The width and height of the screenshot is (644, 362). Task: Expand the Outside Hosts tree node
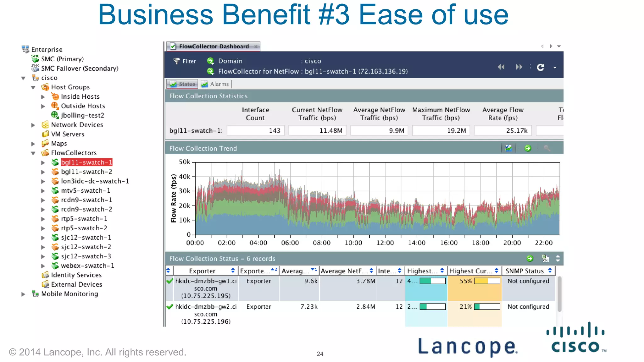click(x=43, y=106)
